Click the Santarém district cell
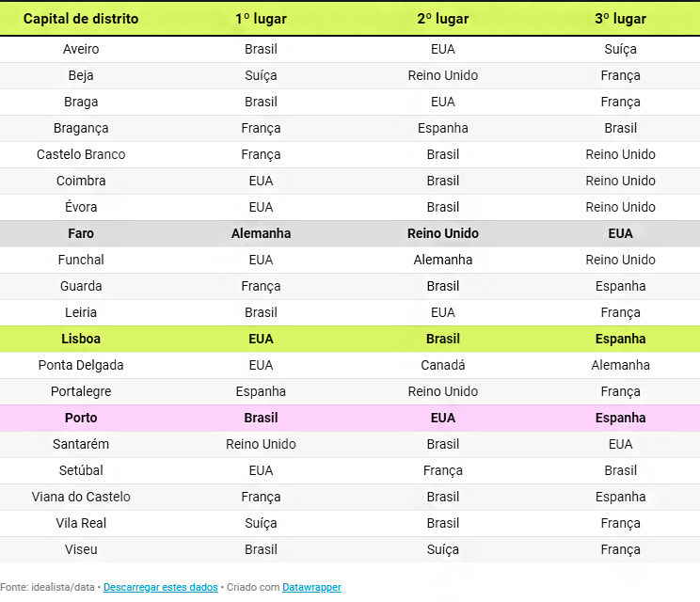The height and width of the screenshot is (602, 700). (81, 444)
